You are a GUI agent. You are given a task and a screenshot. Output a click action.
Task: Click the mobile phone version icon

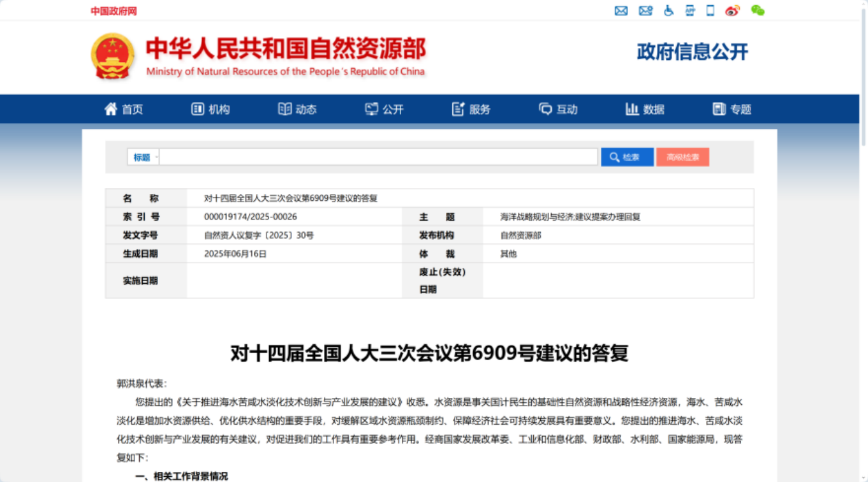[x=710, y=11]
